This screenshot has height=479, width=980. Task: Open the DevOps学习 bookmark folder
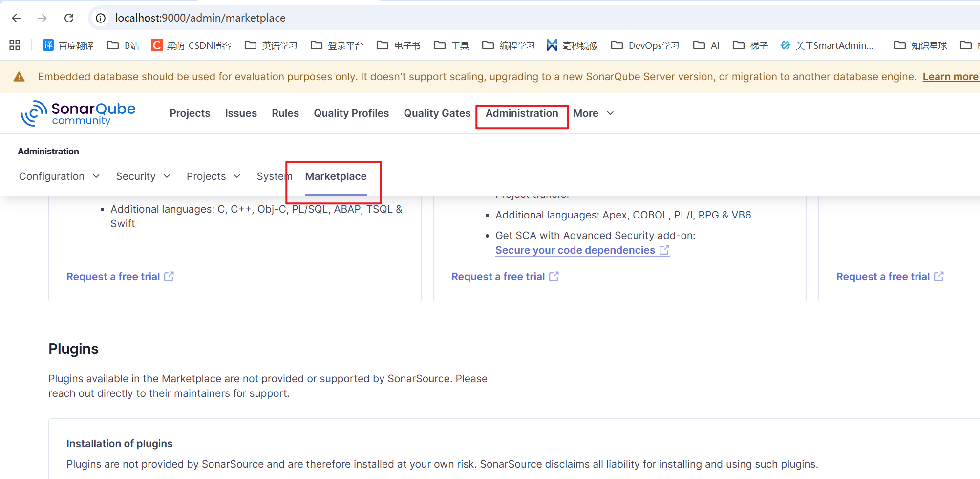(x=645, y=45)
